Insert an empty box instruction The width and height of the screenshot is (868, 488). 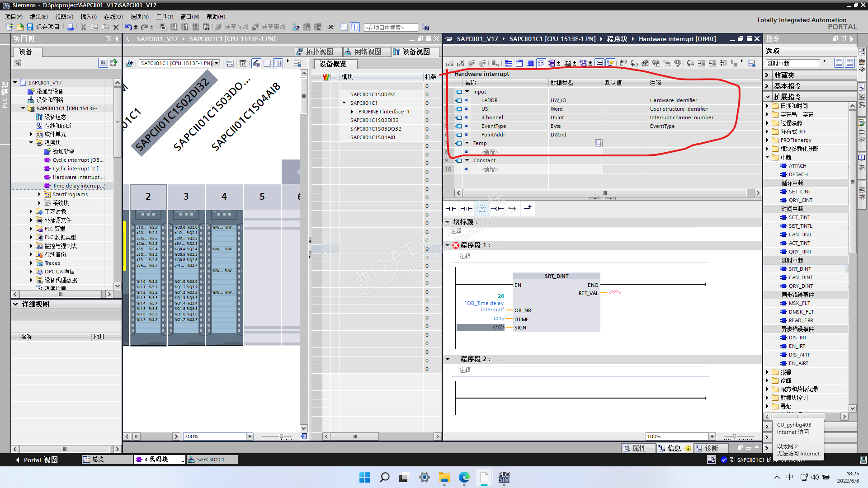pyautogui.click(x=482, y=209)
